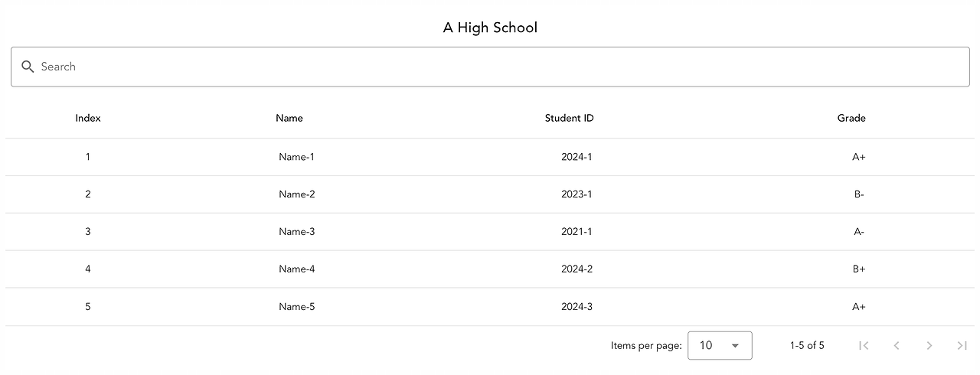Click student ID 2023-1

click(x=577, y=194)
